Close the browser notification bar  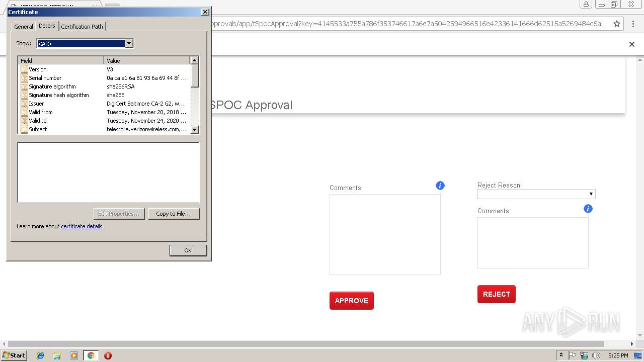point(632,44)
